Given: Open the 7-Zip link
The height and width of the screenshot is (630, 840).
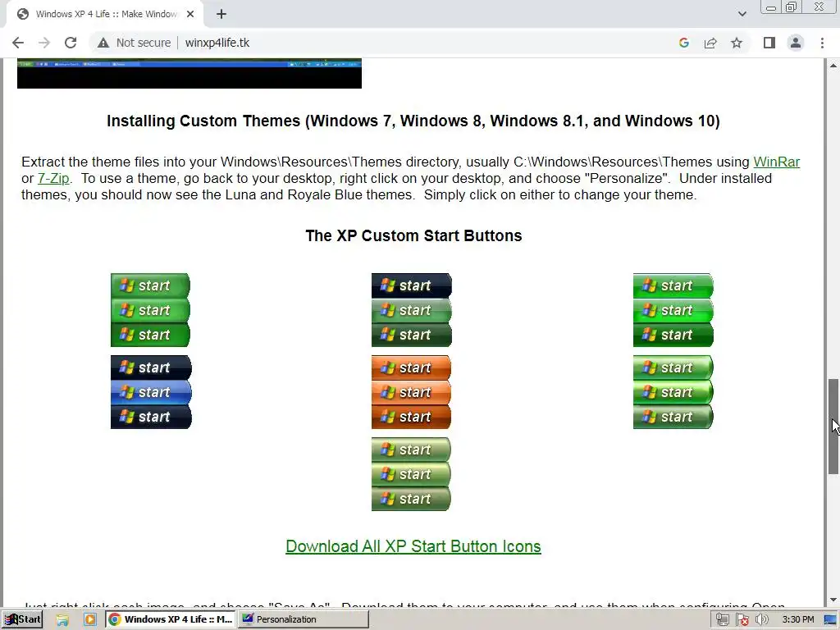Looking at the screenshot, I should 53,178.
